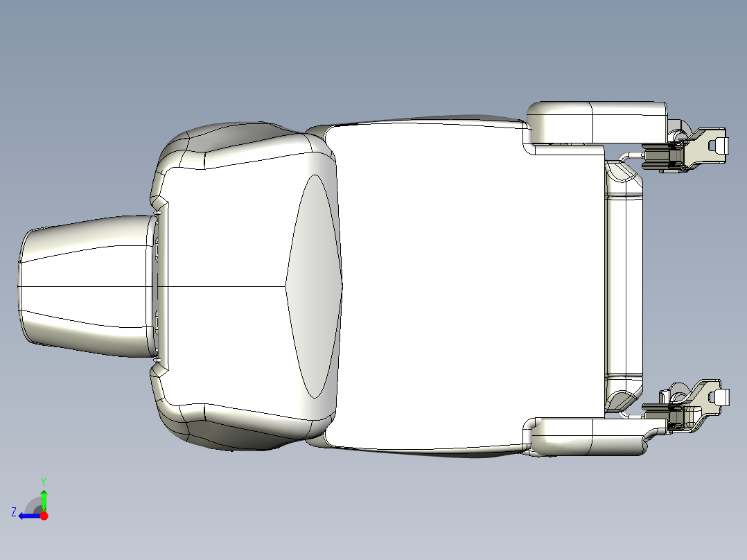This screenshot has width=747, height=560.
Task: Click the upper mounting fork hole
Action: pos(713,144)
